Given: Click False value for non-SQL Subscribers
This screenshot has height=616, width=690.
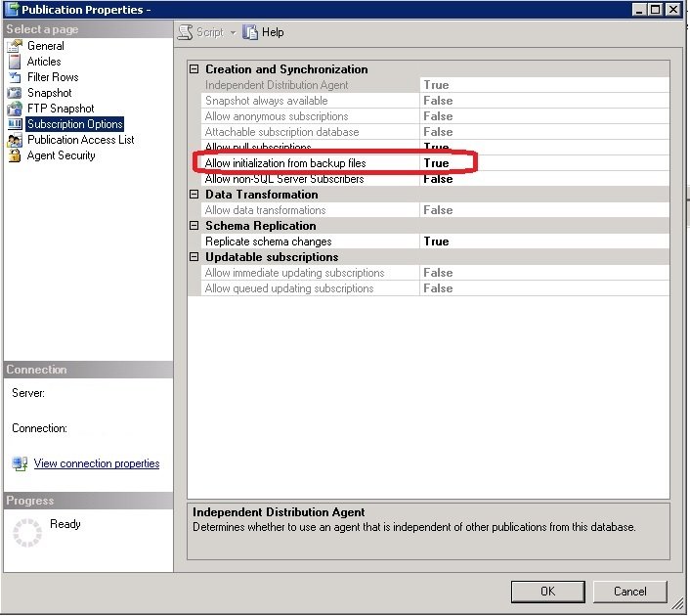Looking at the screenshot, I should (x=438, y=179).
